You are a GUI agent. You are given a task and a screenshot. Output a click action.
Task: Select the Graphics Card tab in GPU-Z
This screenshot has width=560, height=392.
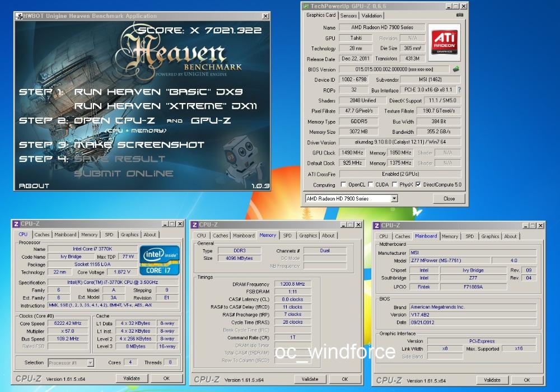321,15
